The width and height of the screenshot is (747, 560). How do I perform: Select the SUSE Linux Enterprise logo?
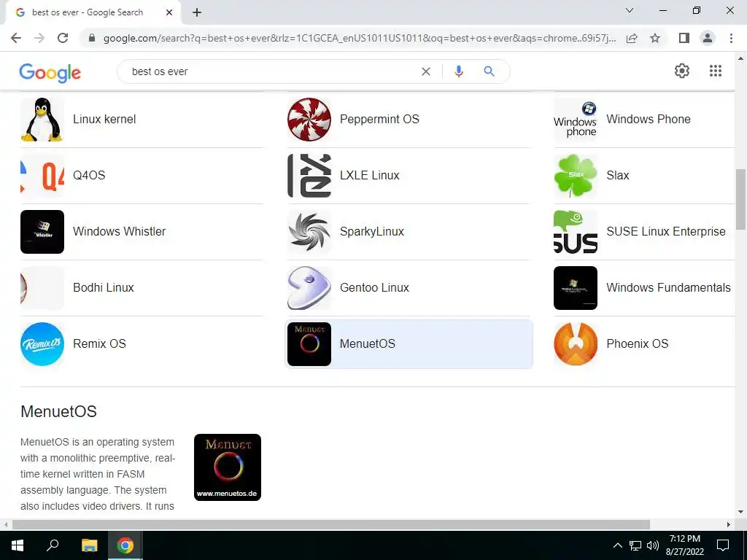pyautogui.click(x=576, y=232)
